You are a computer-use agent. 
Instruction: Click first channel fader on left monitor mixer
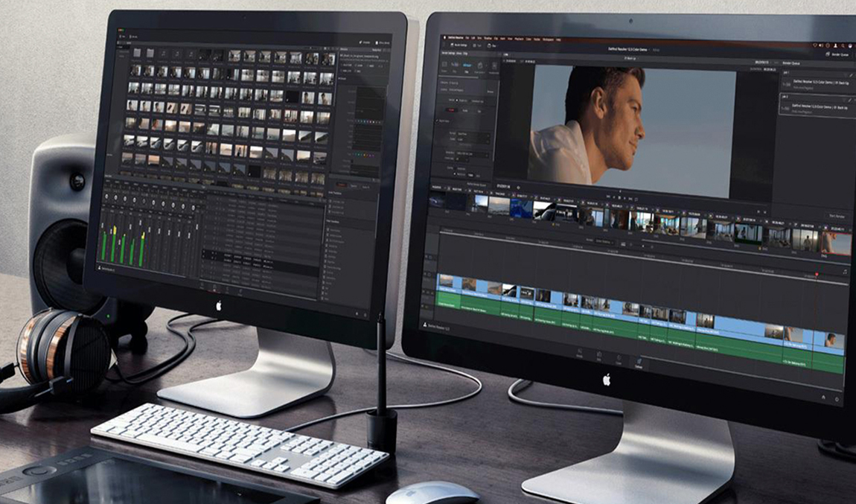click(103, 225)
